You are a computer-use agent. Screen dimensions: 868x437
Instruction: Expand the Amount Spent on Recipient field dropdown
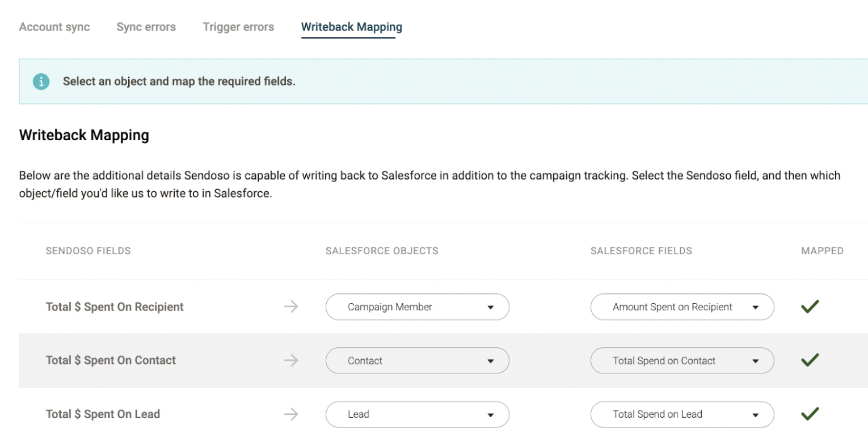tap(682, 307)
